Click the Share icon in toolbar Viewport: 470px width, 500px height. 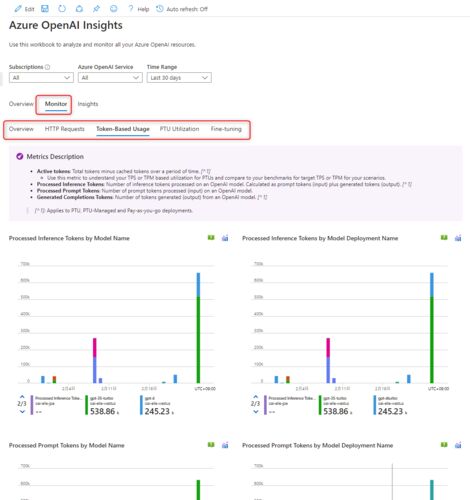click(79, 9)
